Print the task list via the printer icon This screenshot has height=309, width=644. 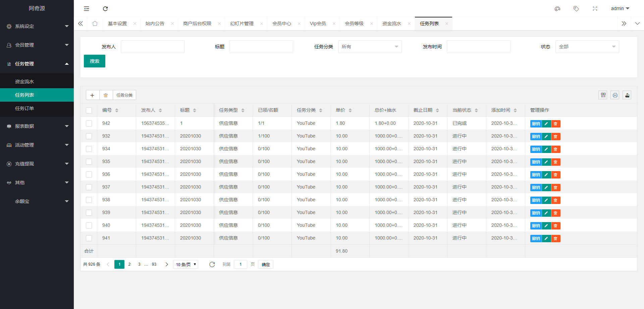(615, 95)
